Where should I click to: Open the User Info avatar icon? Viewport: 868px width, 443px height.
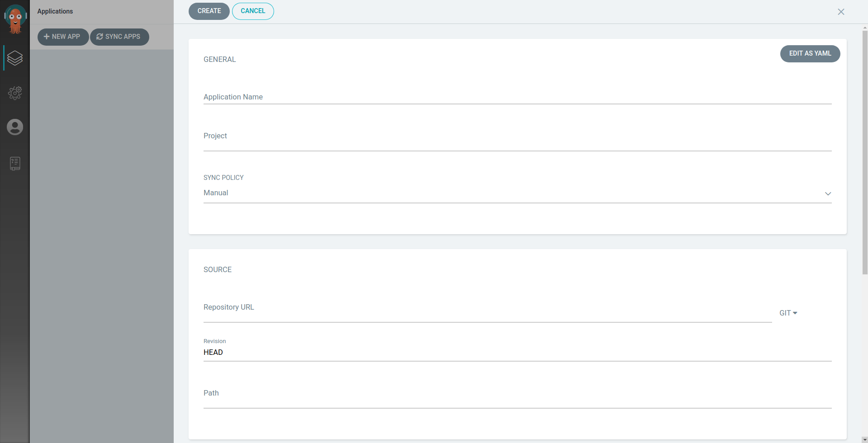pos(15,127)
